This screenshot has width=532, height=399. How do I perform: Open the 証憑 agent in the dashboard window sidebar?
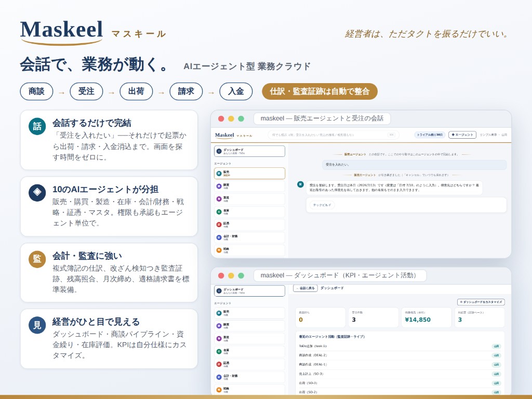coord(249,364)
